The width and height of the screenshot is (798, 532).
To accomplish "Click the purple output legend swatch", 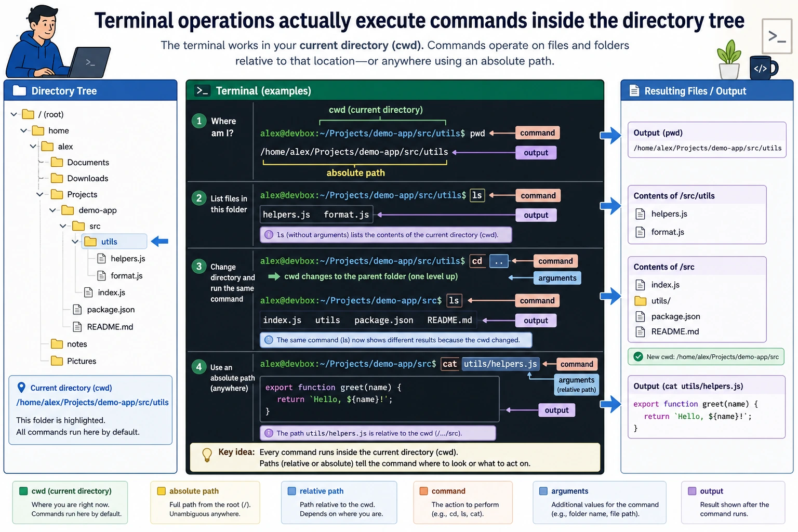I will click(x=692, y=491).
